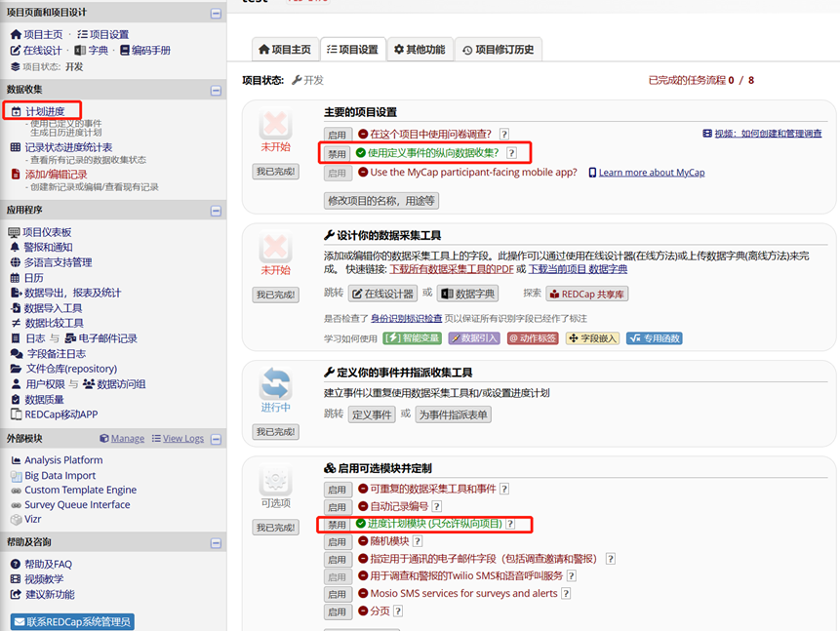Collapse the 应用程序 sidebar section
This screenshot has height=631, width=840.
point(216,211)
